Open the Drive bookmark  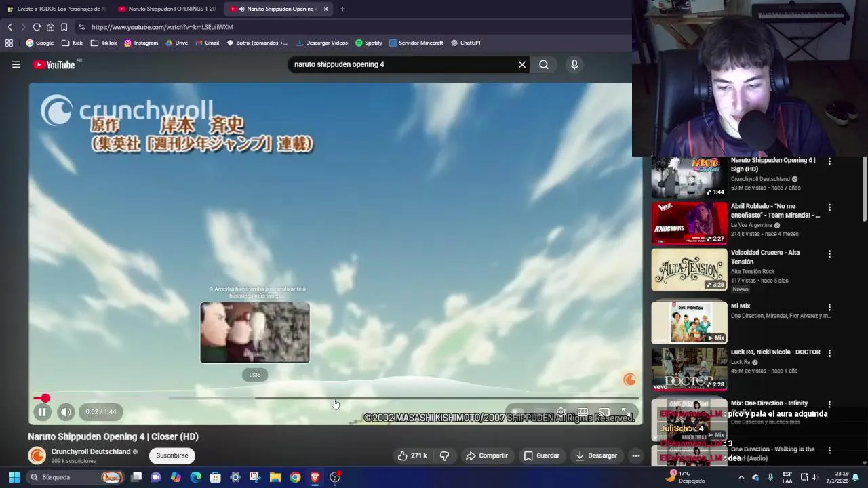click(x=176, y=43)
